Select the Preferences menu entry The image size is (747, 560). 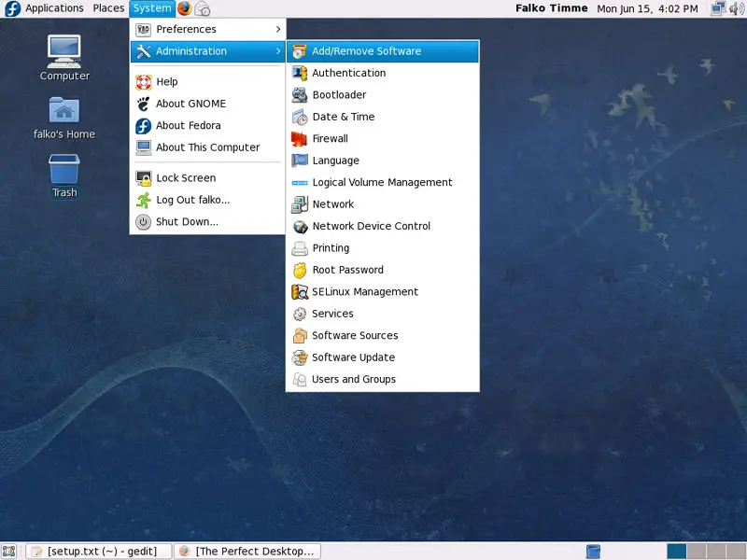pos(208,30)
